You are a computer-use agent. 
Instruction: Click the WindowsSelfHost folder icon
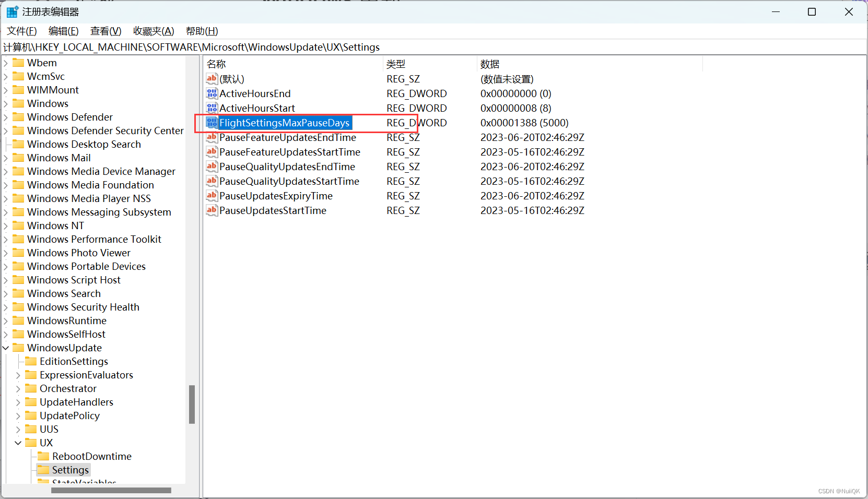(18, 334)
